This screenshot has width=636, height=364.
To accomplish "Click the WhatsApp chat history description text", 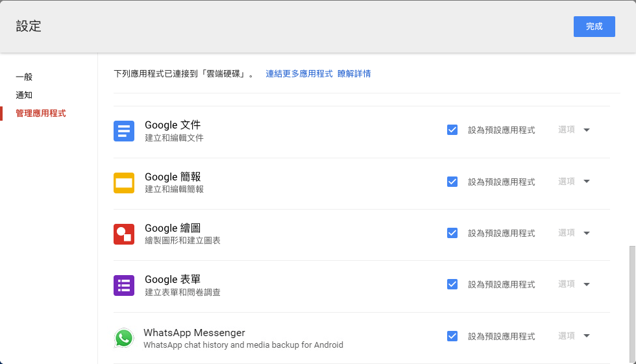I will pyautogui.click(x=243, y=345).
